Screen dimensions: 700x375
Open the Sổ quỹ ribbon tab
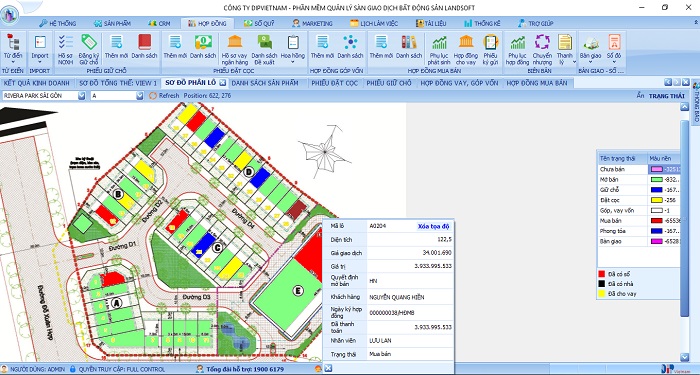pos(259,23)
